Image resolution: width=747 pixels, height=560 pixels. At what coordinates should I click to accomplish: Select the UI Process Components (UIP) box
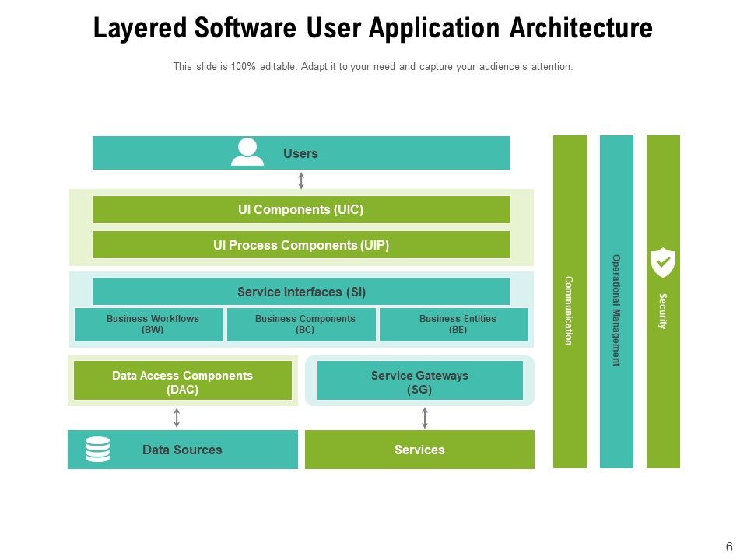(x=301, y=245)
